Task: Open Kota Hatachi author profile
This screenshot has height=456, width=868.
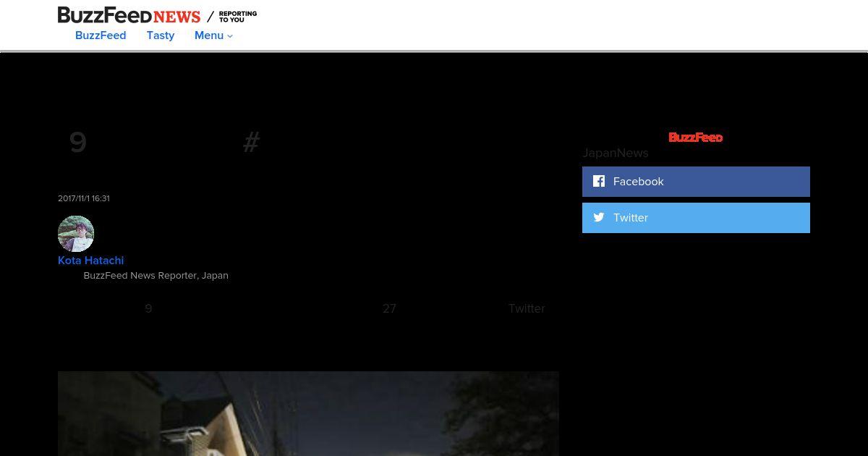Action: coord(91,261)
